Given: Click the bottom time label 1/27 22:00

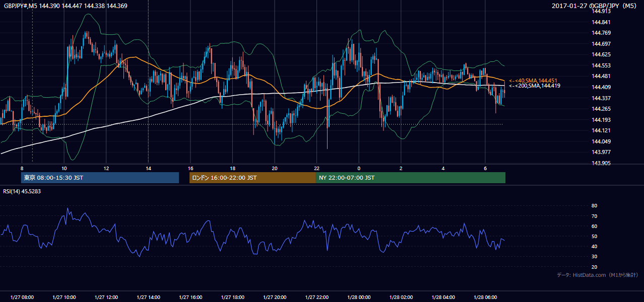Looking at the screenshot, I should coord(316,297).
